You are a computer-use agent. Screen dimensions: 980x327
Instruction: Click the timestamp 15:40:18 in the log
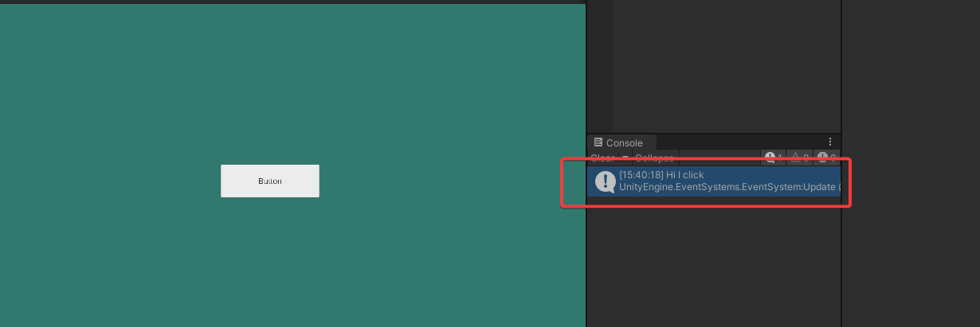pyautogui.click(x=641, y=175)
